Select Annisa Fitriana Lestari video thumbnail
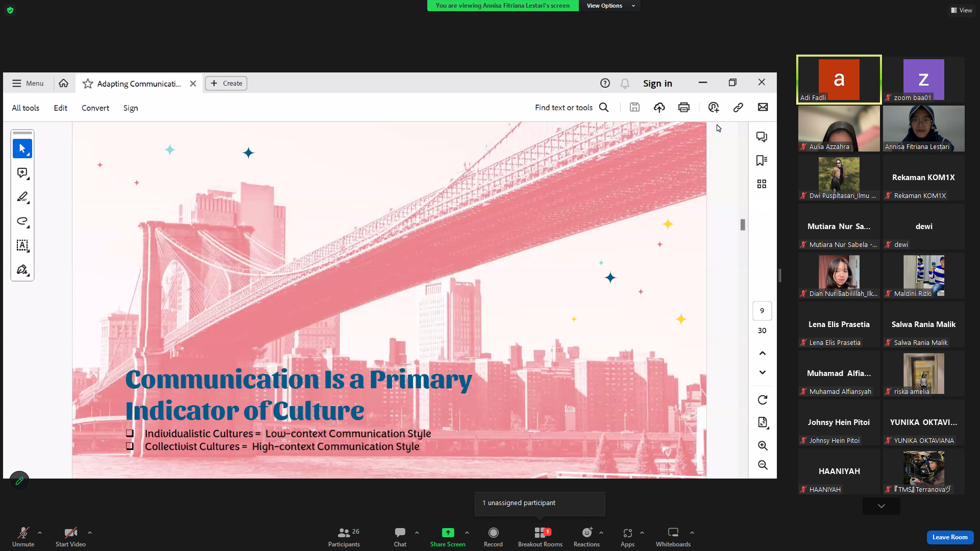Image resolution: width=980 pixels, height=551 pixels. click(x=924, y=129)
